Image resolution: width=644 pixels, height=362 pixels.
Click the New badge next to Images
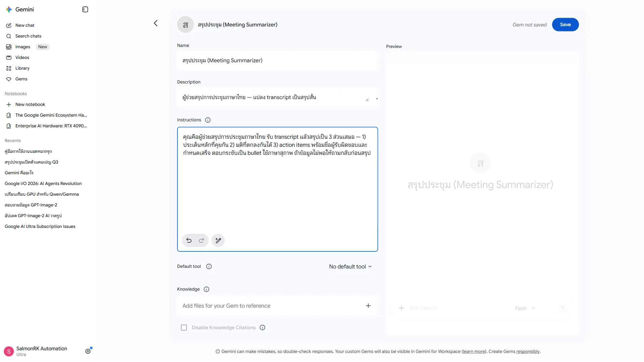(43, 47)
